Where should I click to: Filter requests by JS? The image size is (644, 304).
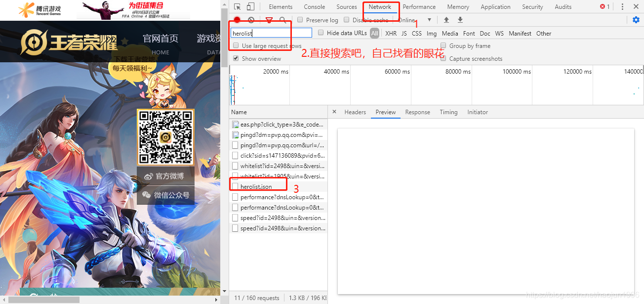click(404, 34)
